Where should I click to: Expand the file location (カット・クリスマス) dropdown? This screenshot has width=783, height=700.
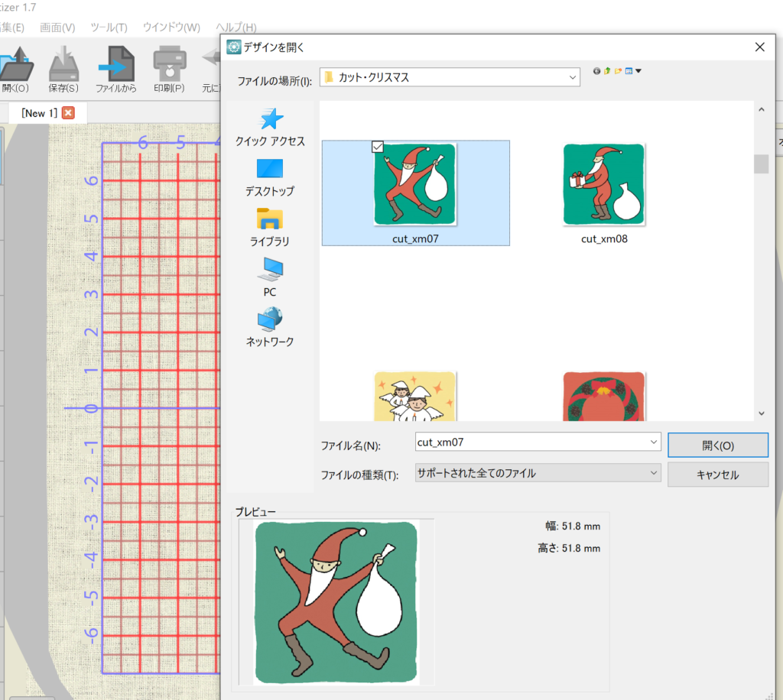573,77
